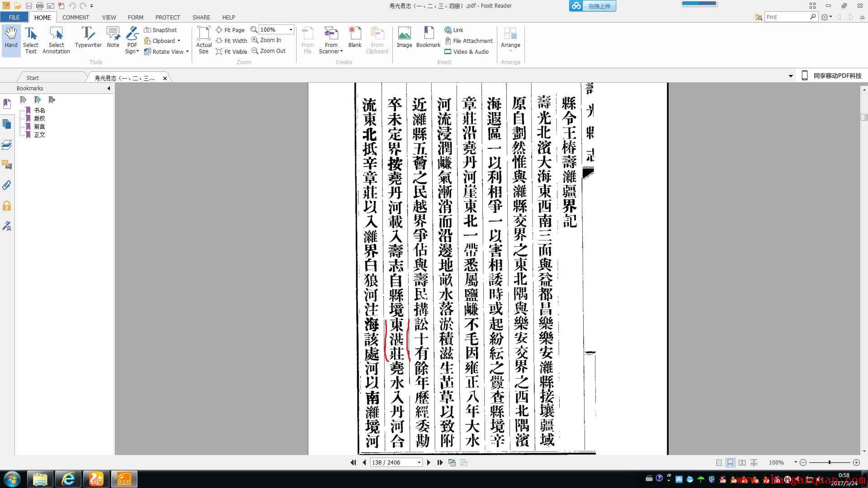Insert Video & Audio
This screenshot has height=488, width=868.
pyautogui.click(x=467, y=52)
